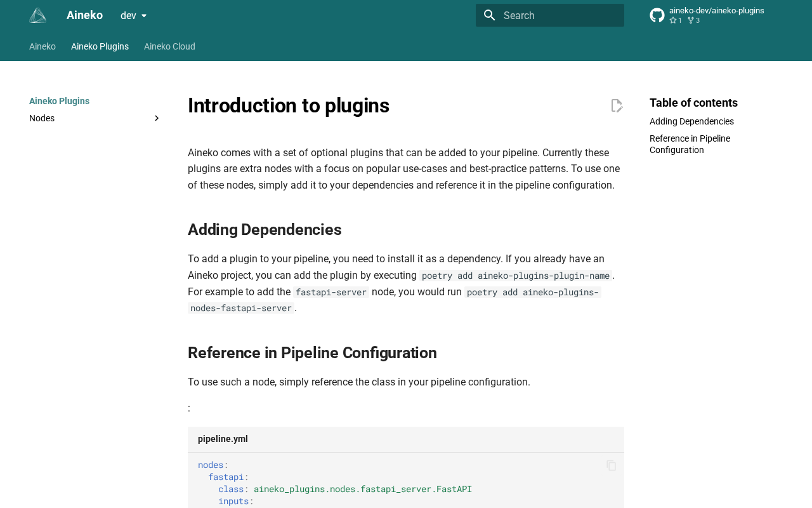The image size is (812, 508).
Task: Click the Aineko site title text
Action: (x=84, y=15)
